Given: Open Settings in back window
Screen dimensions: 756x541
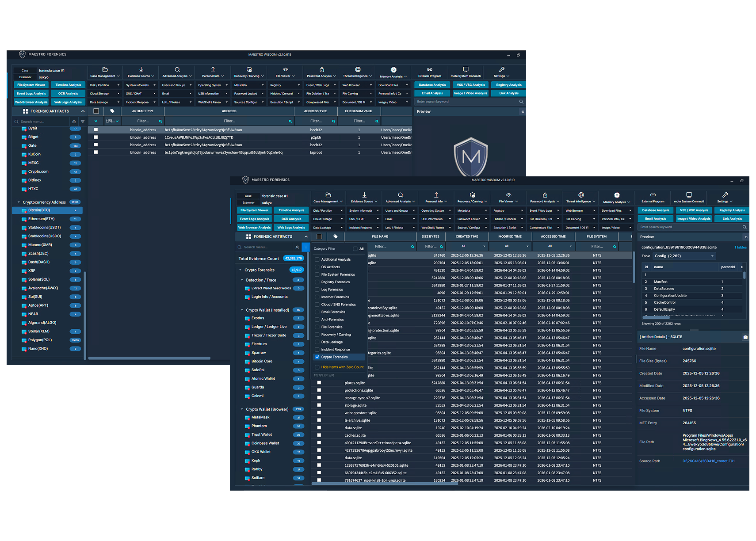Looking at the screenshot, I should [502, 72].
